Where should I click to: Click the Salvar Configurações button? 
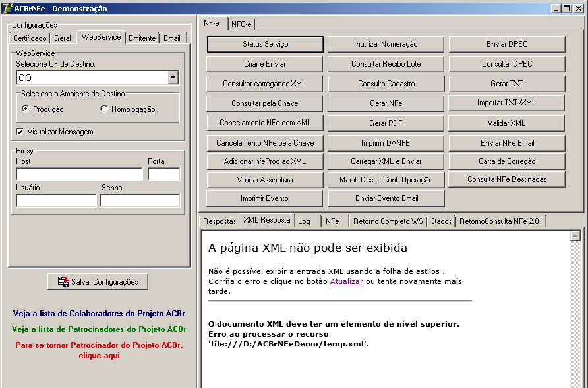pyautogui.click(x=98, y=281)
